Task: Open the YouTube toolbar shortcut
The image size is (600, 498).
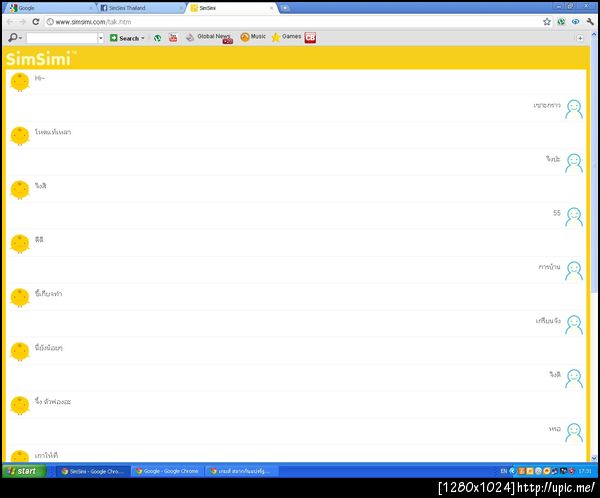Action: coord(173,38)
